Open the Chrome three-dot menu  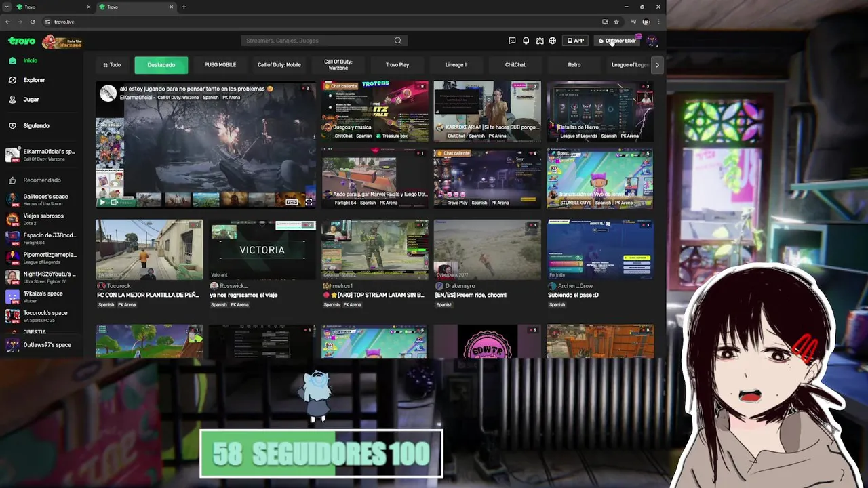(658, 22)
